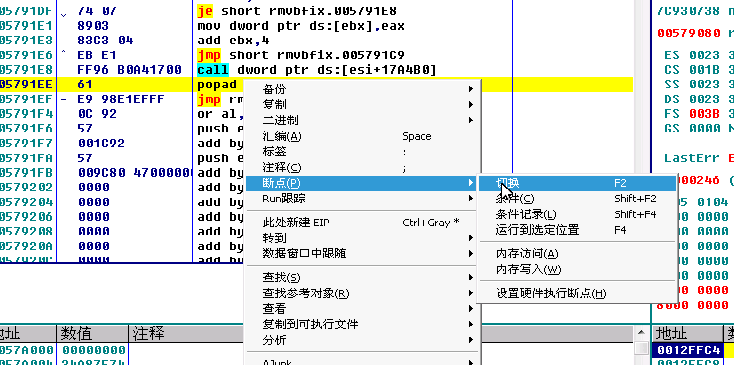This screenshot has height=365, width=734.
Task: Choose 条件(C) breakpoint option
Action: (x=577, y=199)
